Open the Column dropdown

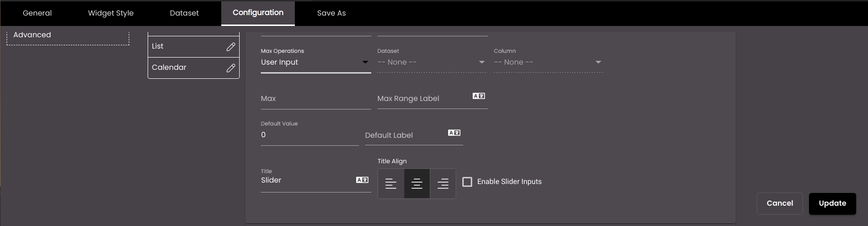point(548,62)
